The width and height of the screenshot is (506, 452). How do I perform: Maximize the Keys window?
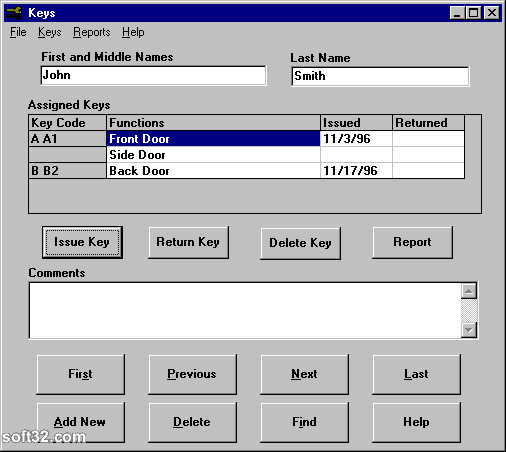pyautogui.click(x=473, y=13)
